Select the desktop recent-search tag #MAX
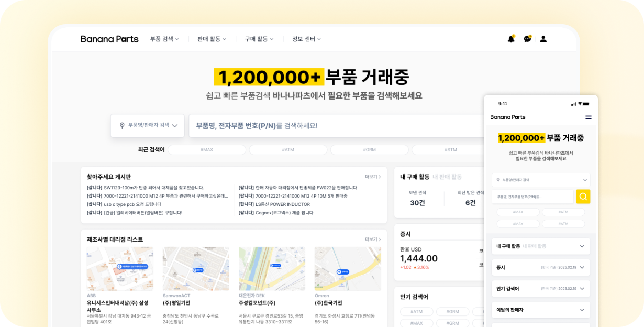644x327 pixels. 207,150
